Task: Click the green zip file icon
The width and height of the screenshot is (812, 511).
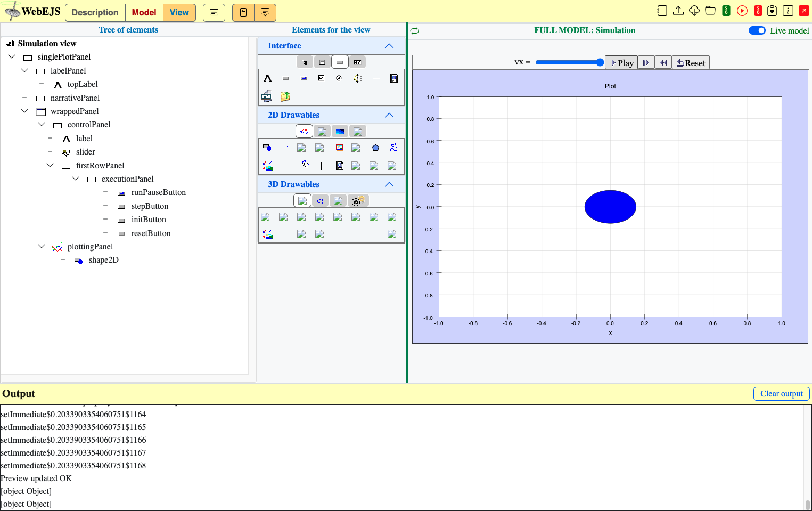Action: click(x=726, y=11)
